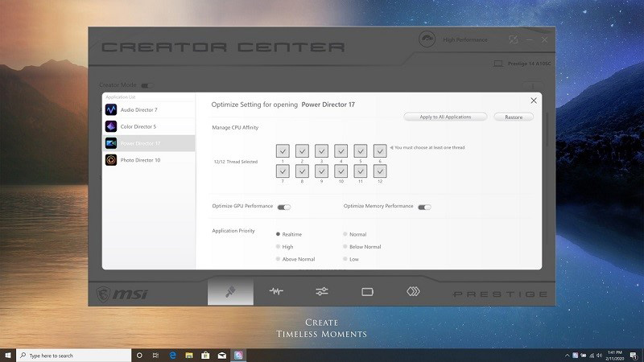Viewport: 644px width, 362px height.
Task: Select Normal application priority
Action: [345, 234]
